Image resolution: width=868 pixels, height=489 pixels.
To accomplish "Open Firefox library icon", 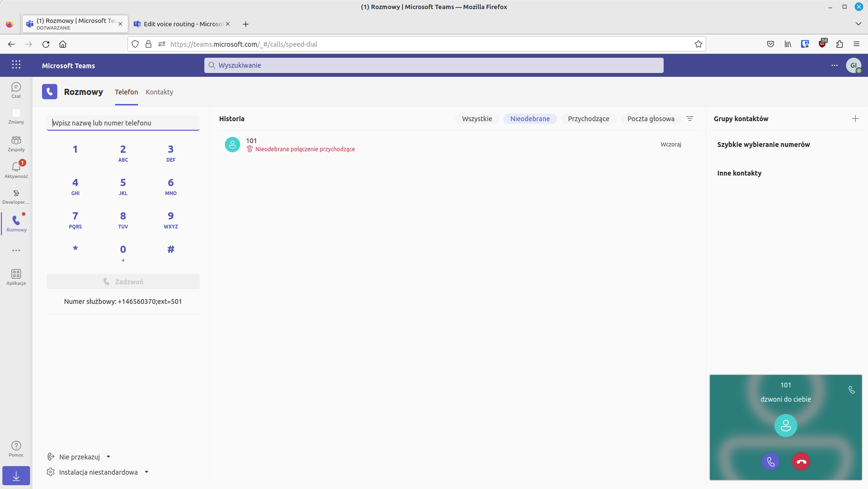I will 788,44.
